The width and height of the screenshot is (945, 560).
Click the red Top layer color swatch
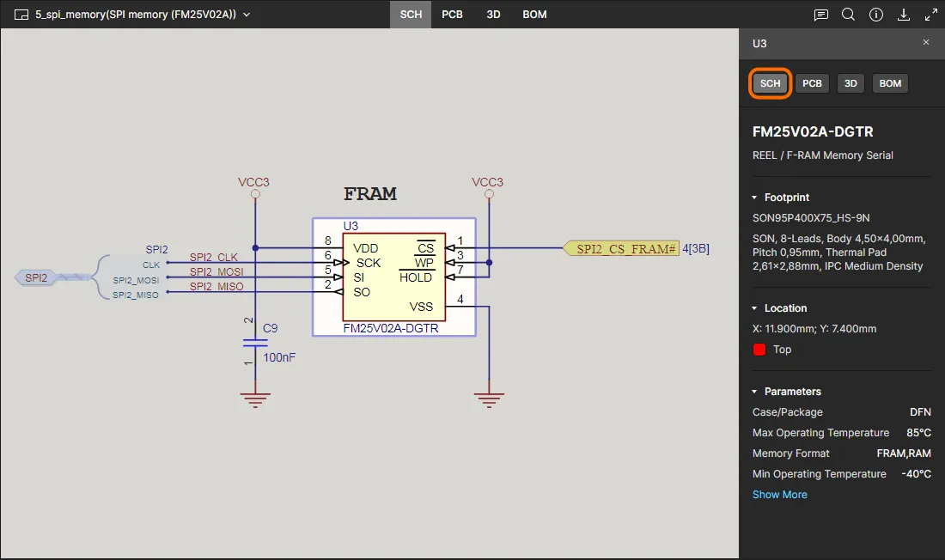point(759,350)
